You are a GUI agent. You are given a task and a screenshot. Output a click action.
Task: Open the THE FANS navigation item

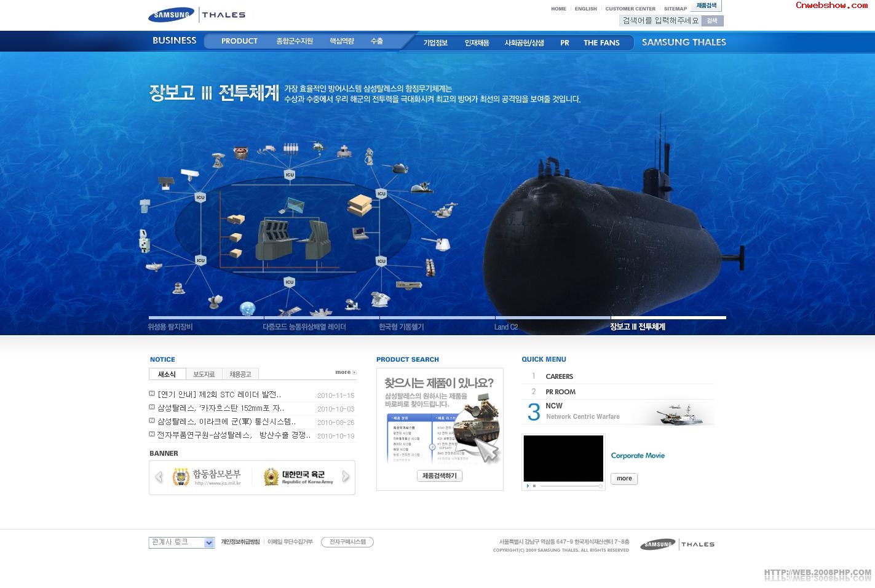pos(601,42)
